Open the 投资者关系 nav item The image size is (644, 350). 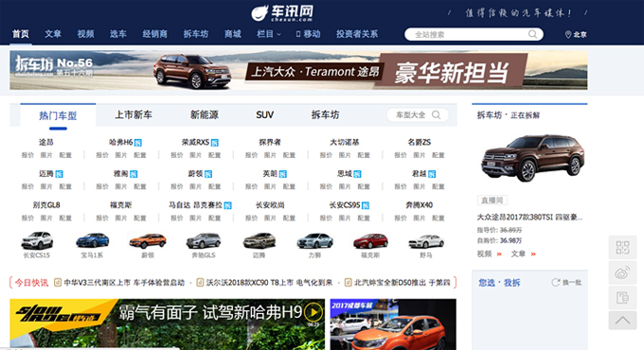[357, 34]
